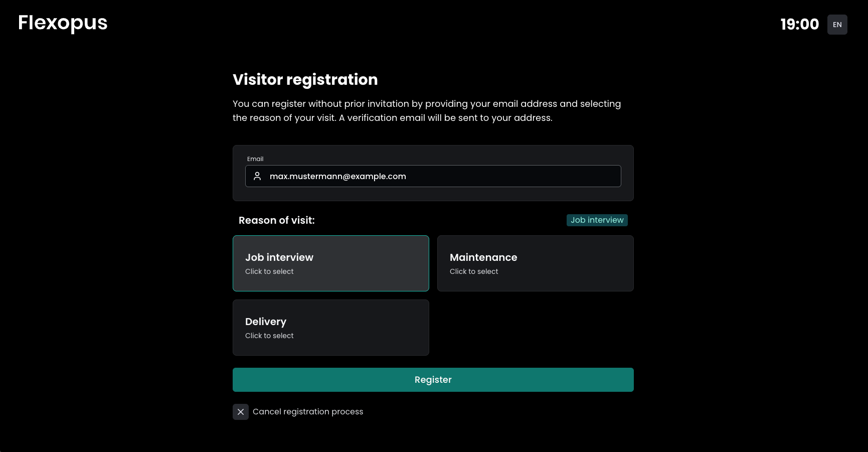
Task: Click the 'Email' field label
Action: pyautogui.click(x=255, y=159)
